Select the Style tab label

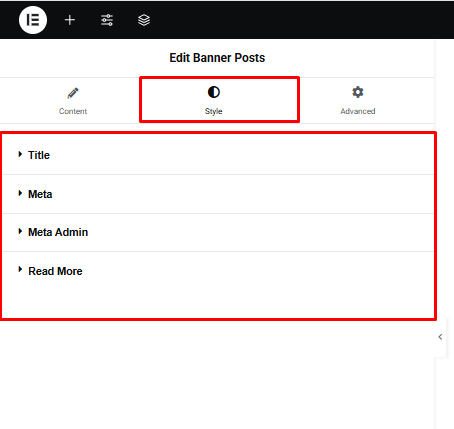pos(214,111)
